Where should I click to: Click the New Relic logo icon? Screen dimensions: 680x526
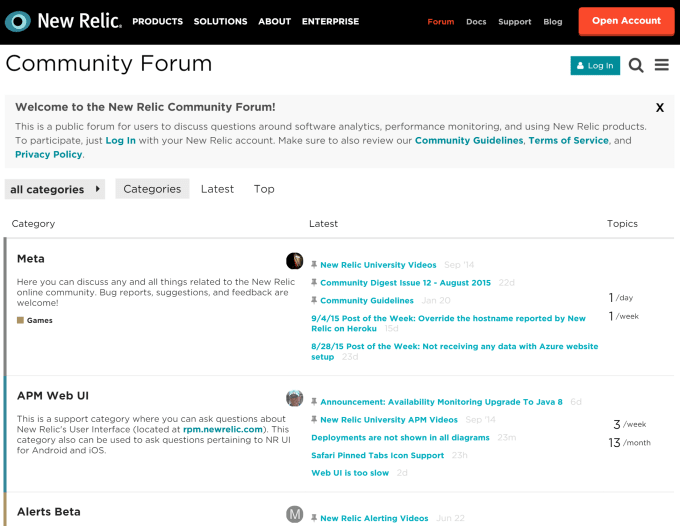pyautogui.click(x=18, y=21)
